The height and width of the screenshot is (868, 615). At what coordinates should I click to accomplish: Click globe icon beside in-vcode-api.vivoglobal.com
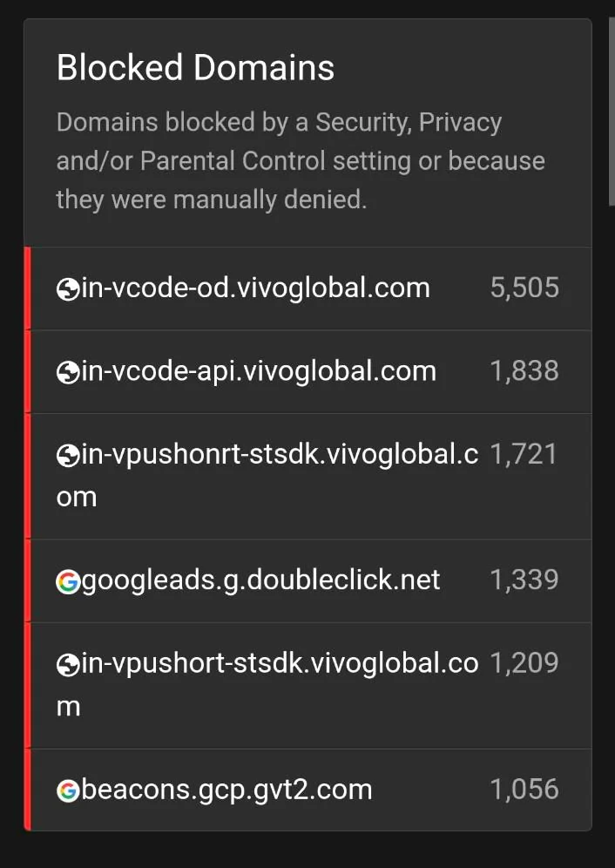point(68,372)
